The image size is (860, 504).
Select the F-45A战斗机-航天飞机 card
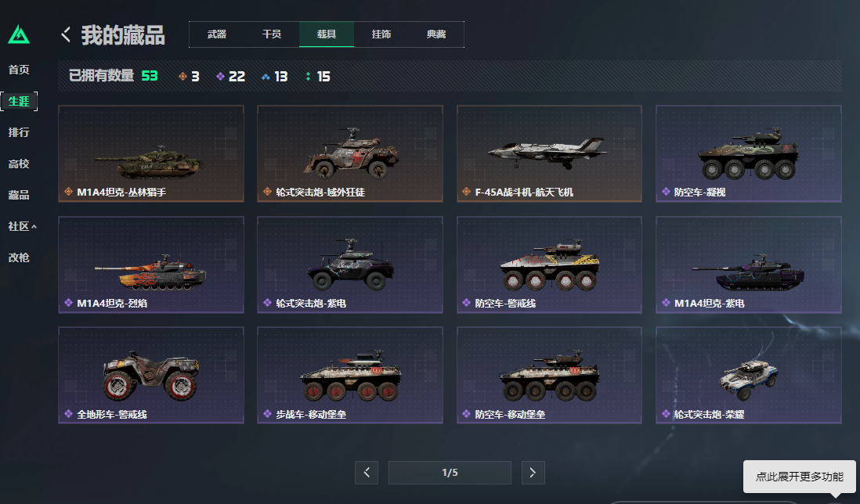pos(549,154)
